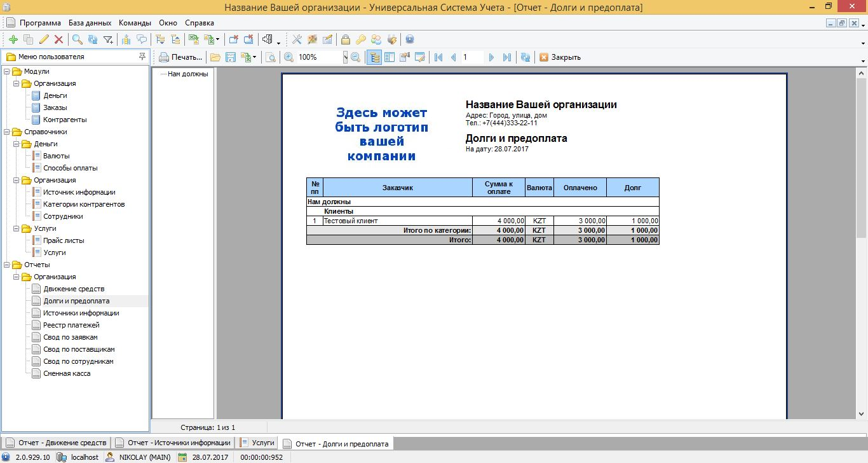868x463 pixels.
Task: Open Заказы module in tree
Action: click(55, 107)
